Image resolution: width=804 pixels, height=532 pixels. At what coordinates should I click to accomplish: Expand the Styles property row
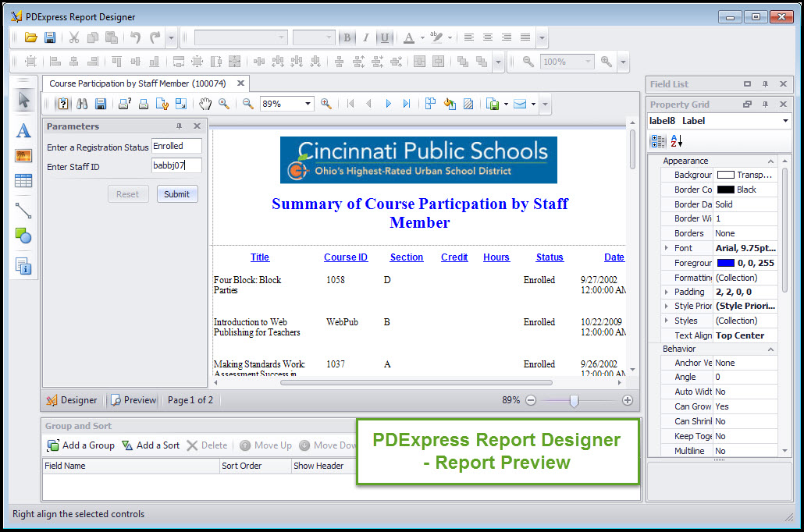[x=666, y=321]
